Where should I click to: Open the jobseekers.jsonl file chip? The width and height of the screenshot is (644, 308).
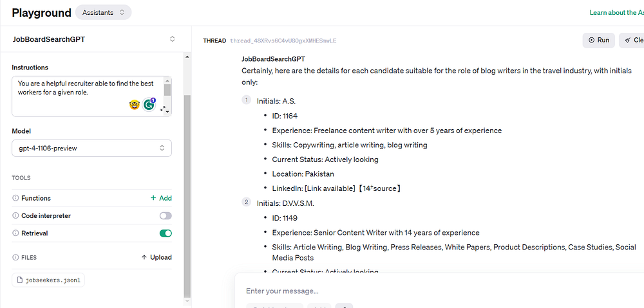click(x=48, y=280)
